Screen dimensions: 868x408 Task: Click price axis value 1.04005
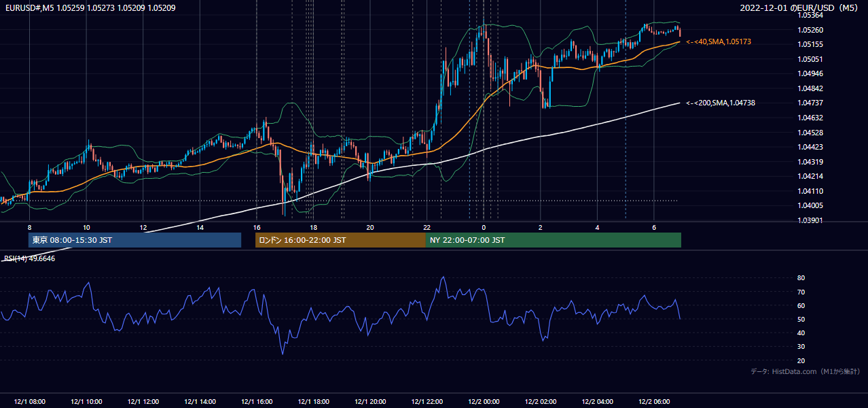[x=810, y=205]
